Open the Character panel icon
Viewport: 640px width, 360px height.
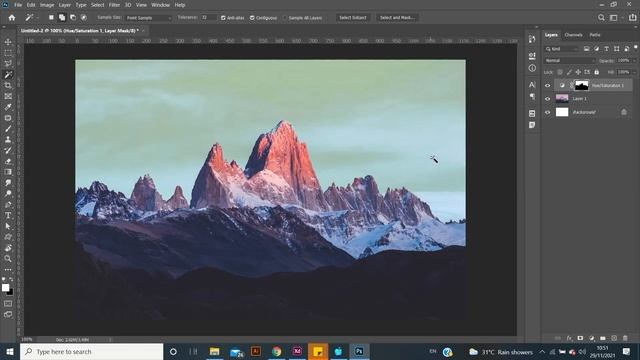[532, 84]
